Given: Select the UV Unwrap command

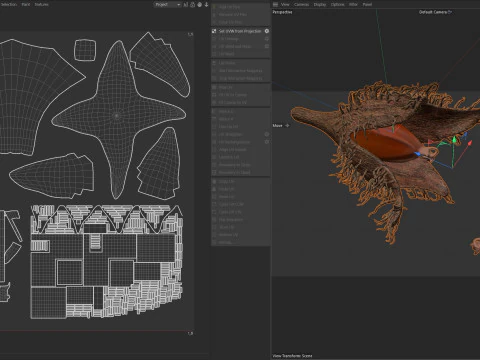Looking at the screenshot, I should (x=229, y=39).
